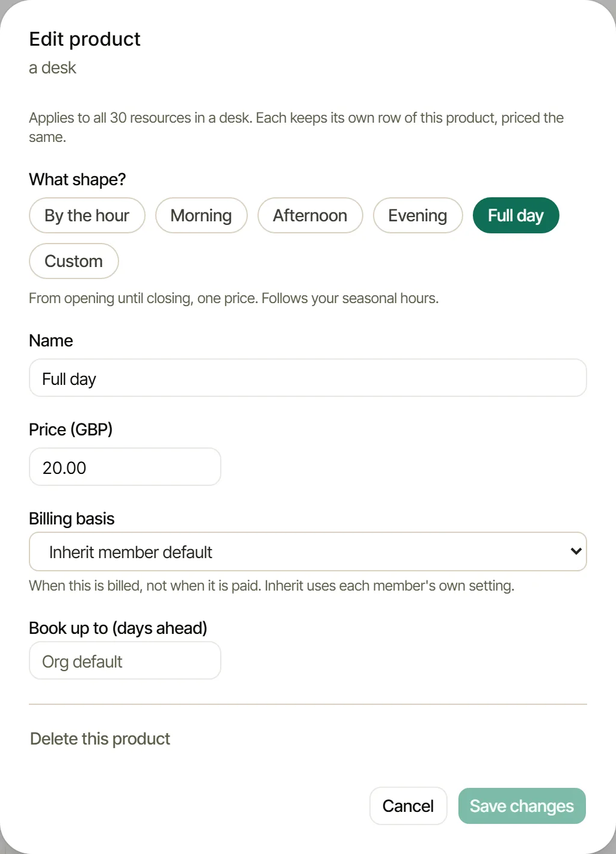Select the Evening shape option

pyautogui.click(x=418, y=215)
